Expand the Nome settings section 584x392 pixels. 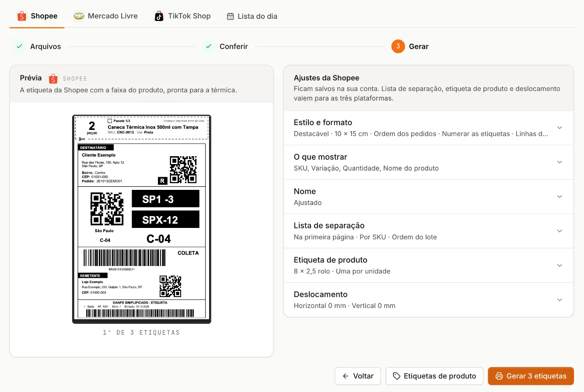tap(429, 197)
